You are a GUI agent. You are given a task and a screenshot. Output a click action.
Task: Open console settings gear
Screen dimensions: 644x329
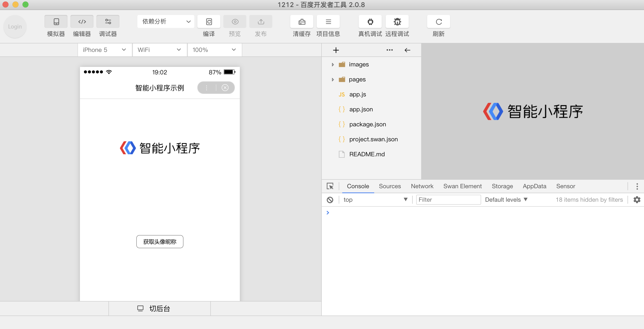[x=637, y=200]
